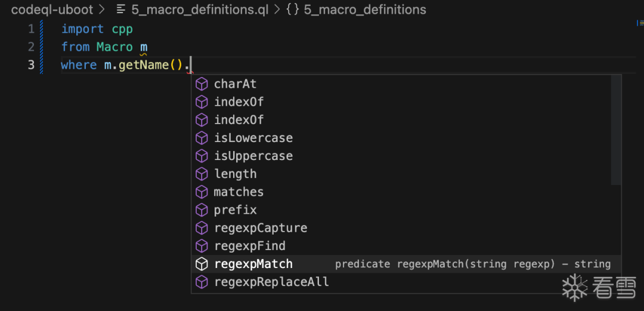Screen dimensions: 644x311
Task: Click the getName call in line 3
Action: [144, 65]
